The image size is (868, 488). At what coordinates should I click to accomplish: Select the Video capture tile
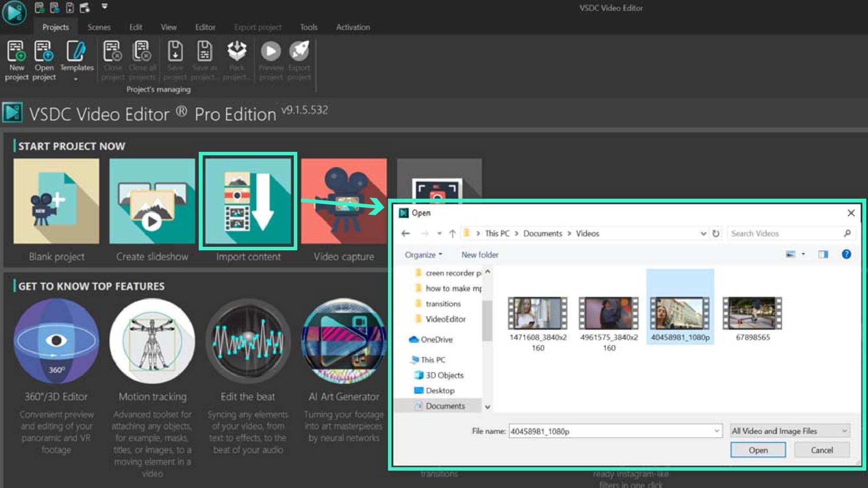point(344,201)
